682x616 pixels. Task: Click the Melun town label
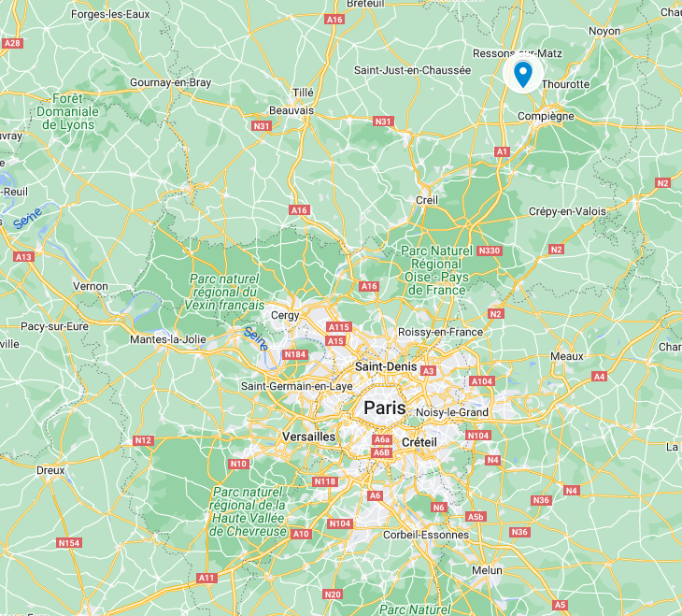[487, 570]
